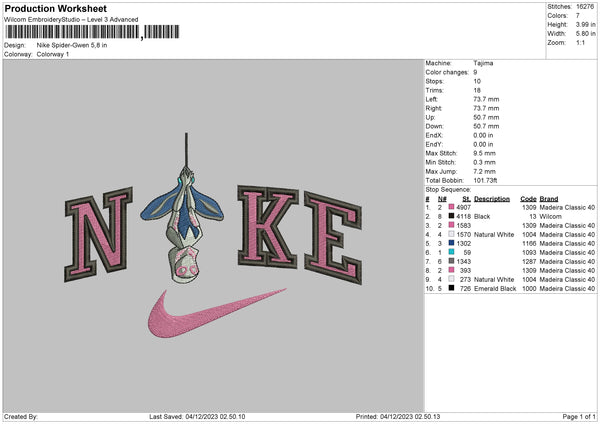This screenshot has width=600, height=424.
Task: Select the Natural White swatch beside 1570
Action: click(x=452, y=234)
